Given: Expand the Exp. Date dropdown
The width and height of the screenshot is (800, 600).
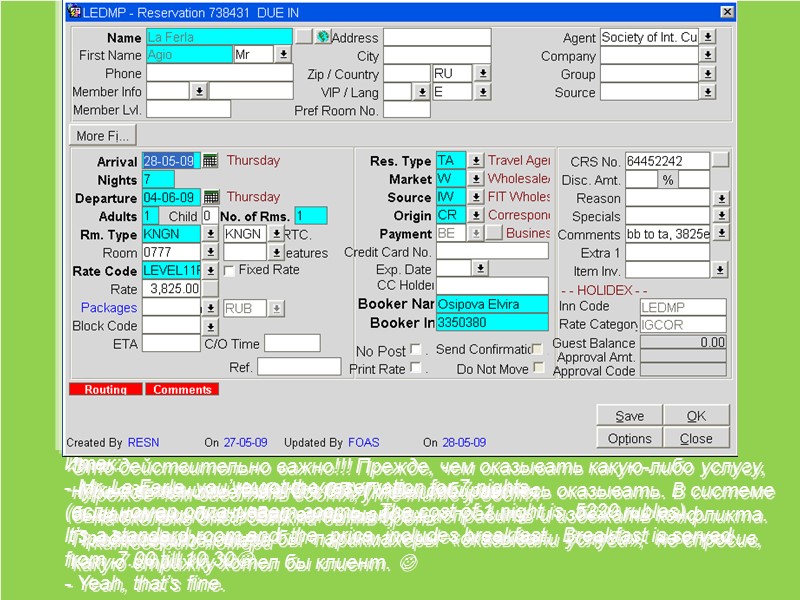Looking at the screenshot, I should [x=480, y=268].
